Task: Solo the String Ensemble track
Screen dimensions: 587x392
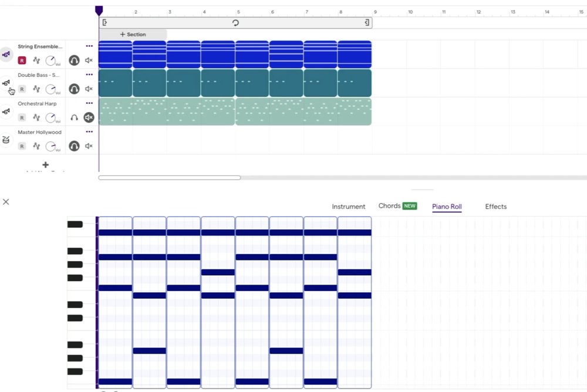Action: [74, 60]
